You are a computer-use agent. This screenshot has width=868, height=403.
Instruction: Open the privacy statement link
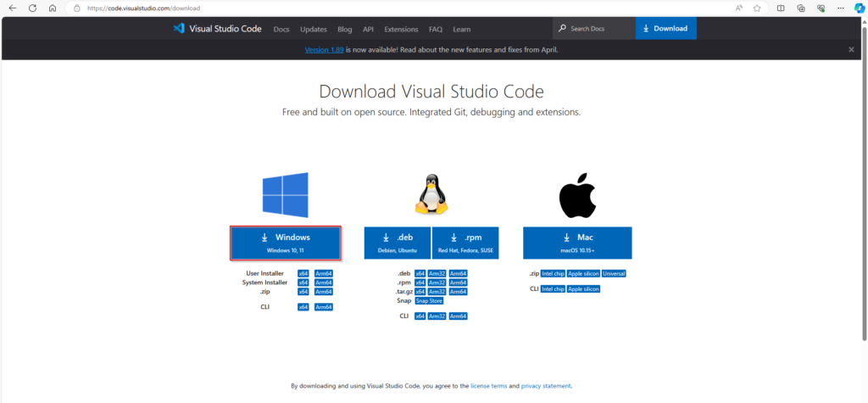point(546,386)
